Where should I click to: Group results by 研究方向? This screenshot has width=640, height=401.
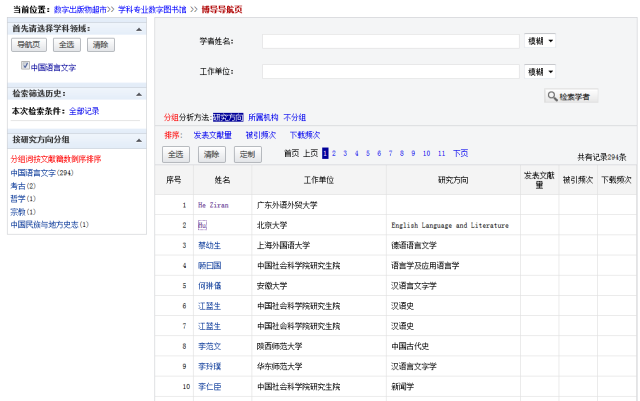tap(228, 118)
